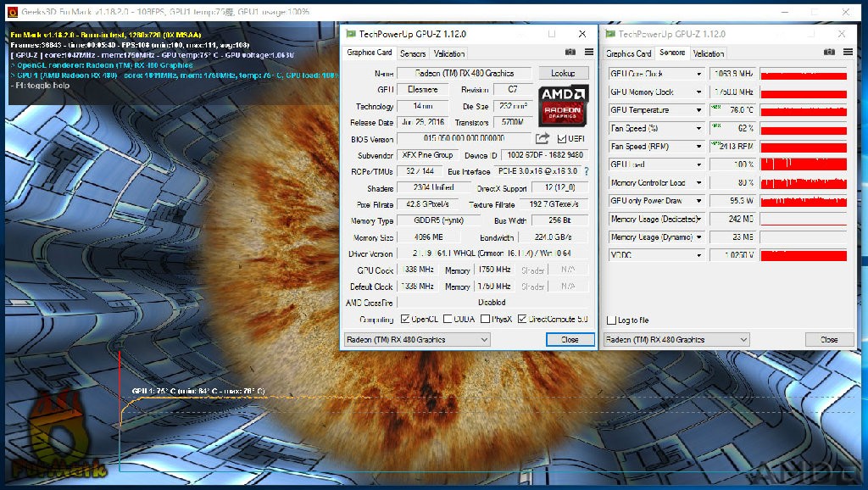Click the Release Date field

424,122
